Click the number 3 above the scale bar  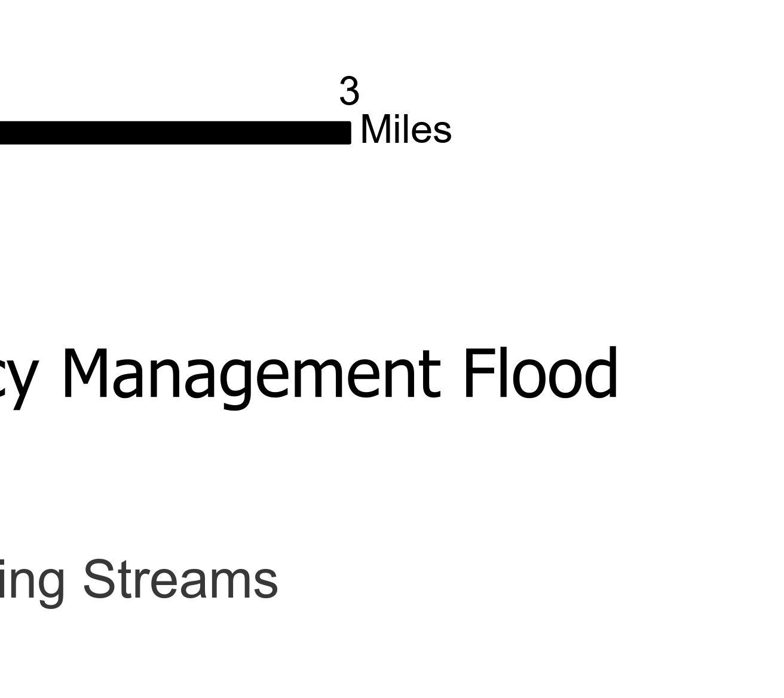[x=350, y=91]
